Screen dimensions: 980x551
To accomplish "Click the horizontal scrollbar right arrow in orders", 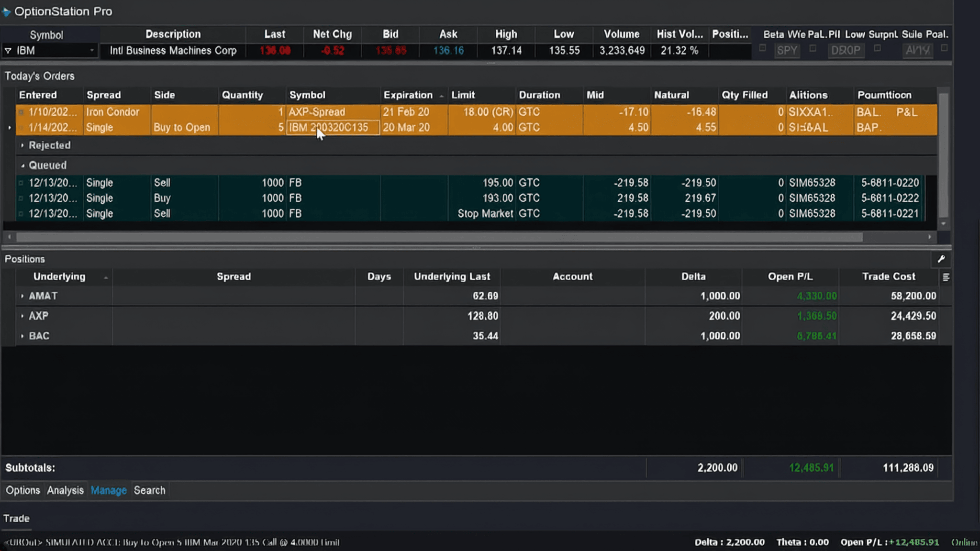I will pos(929,237).
